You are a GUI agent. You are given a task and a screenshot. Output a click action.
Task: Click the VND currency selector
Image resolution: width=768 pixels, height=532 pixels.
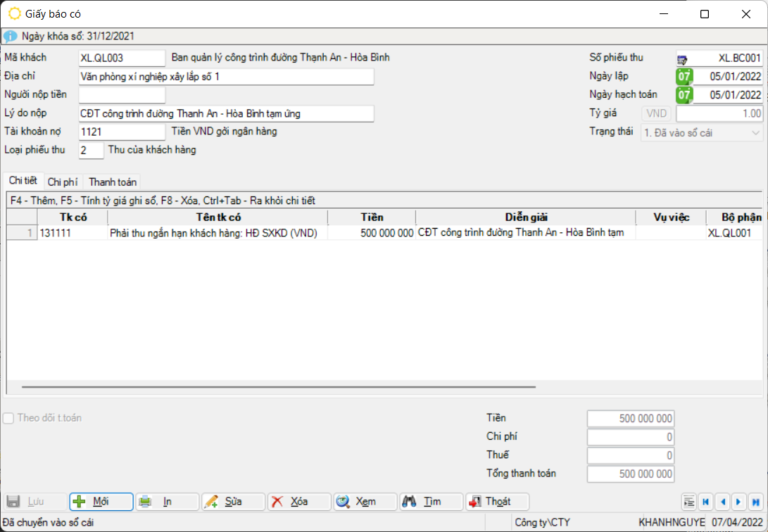(656, 113)
